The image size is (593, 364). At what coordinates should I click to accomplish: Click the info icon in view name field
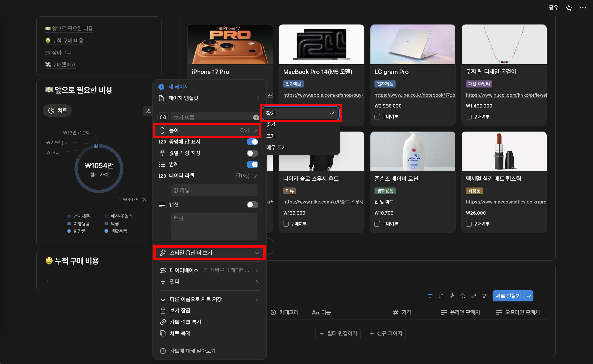click(x=256, y=117)
